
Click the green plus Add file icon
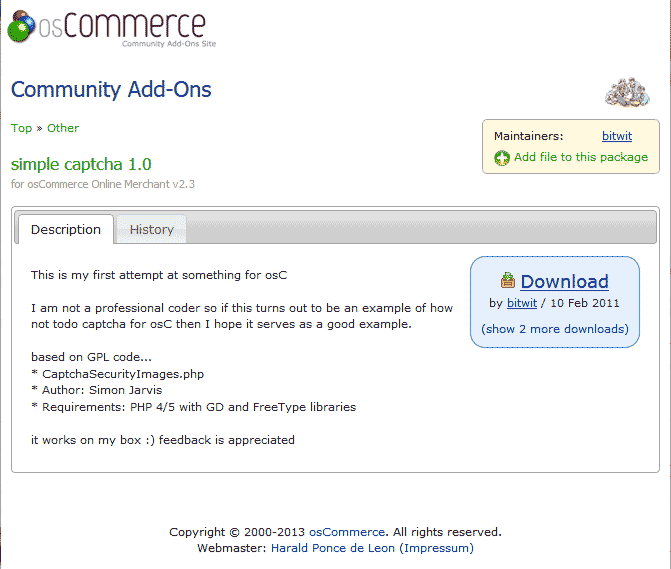coord(502,158)
